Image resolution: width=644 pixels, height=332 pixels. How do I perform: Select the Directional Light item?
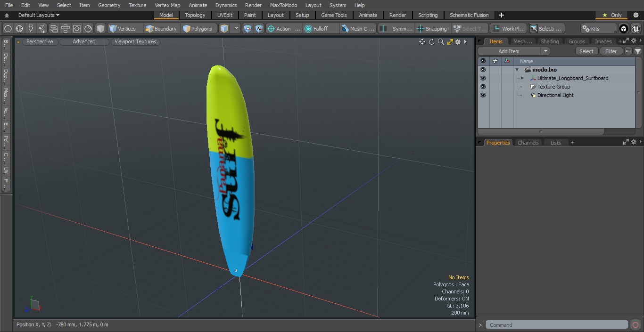[x=555, y=95]
